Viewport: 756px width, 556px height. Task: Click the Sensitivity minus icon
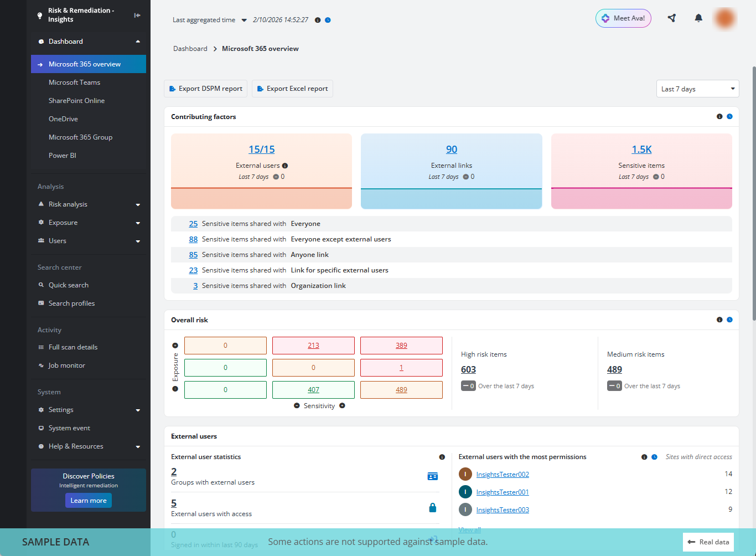pos(297,406)
